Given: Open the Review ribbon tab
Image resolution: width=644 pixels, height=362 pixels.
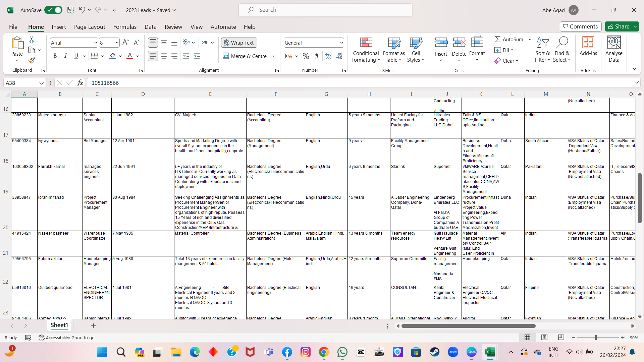Looking at the screenshot, I should (x=173, y=27).
